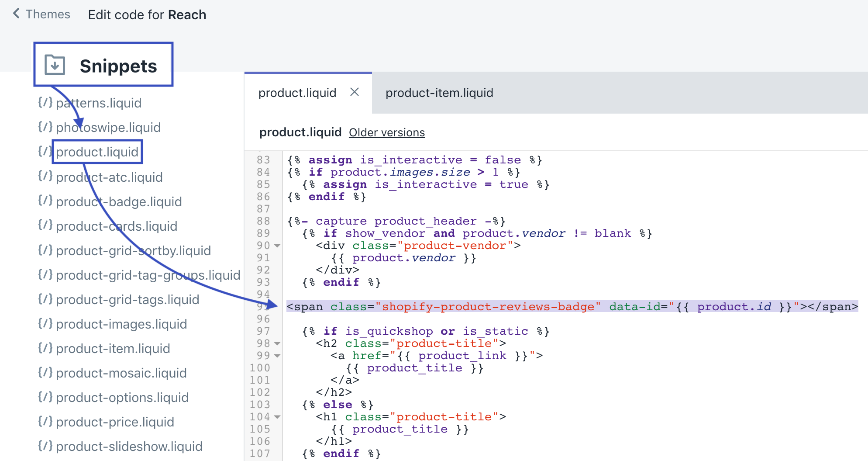Click line number 88 in the gutter
This screenshot has width=868, height=461.
(x=263, y=221)
